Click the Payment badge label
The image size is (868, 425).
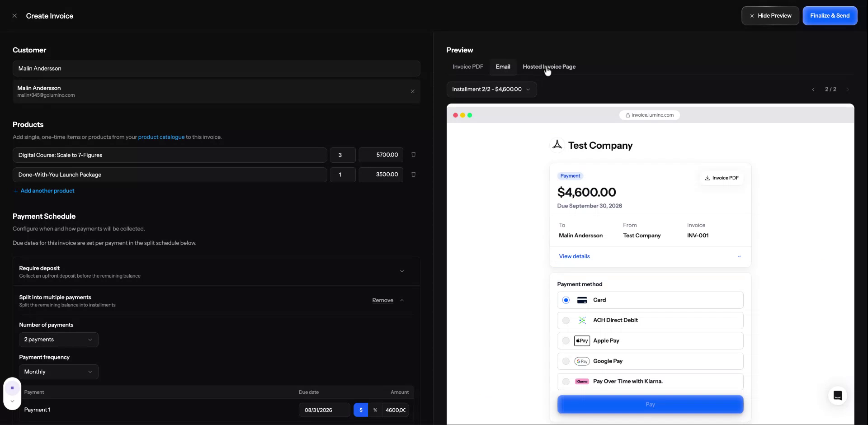tap(570, 176)
